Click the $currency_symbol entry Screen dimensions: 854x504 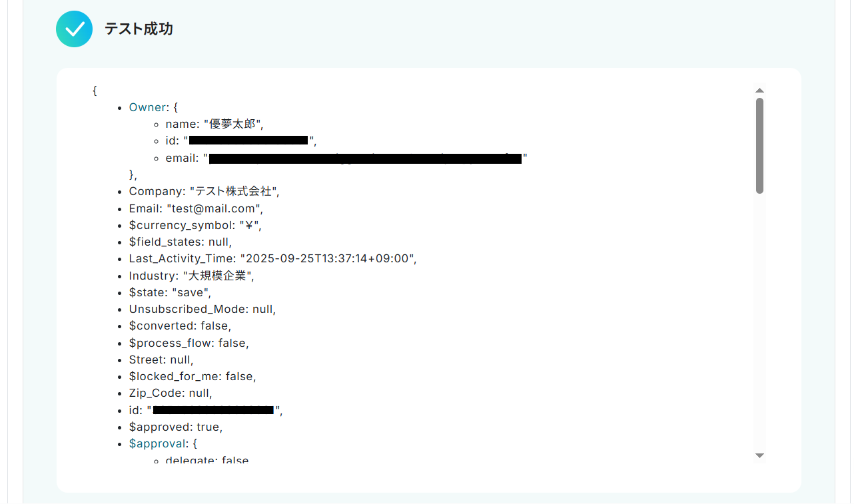[x=195, y=225]
